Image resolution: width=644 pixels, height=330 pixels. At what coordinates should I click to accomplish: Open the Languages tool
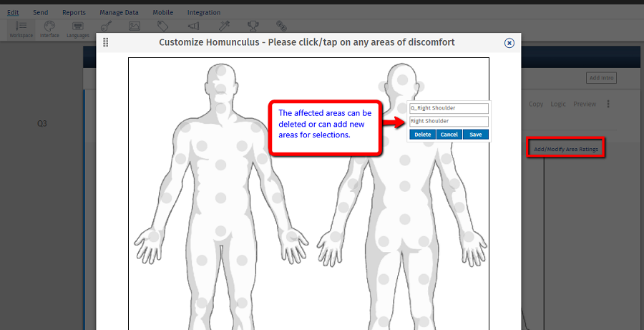click(x=77, y=29)
